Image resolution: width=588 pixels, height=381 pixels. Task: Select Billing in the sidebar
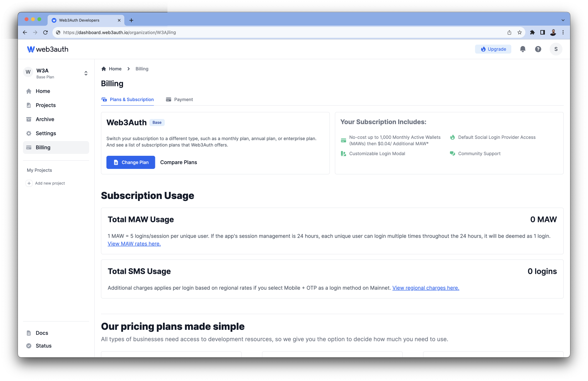tap(56, 147)
